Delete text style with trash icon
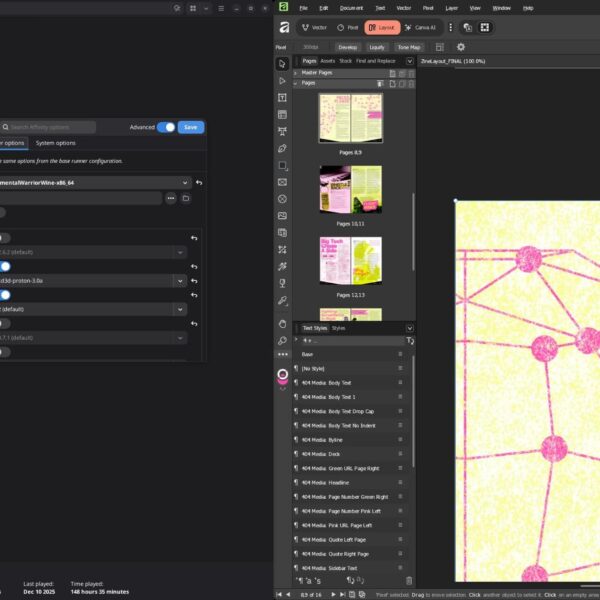600x600 pixels. tap(408, 580)
